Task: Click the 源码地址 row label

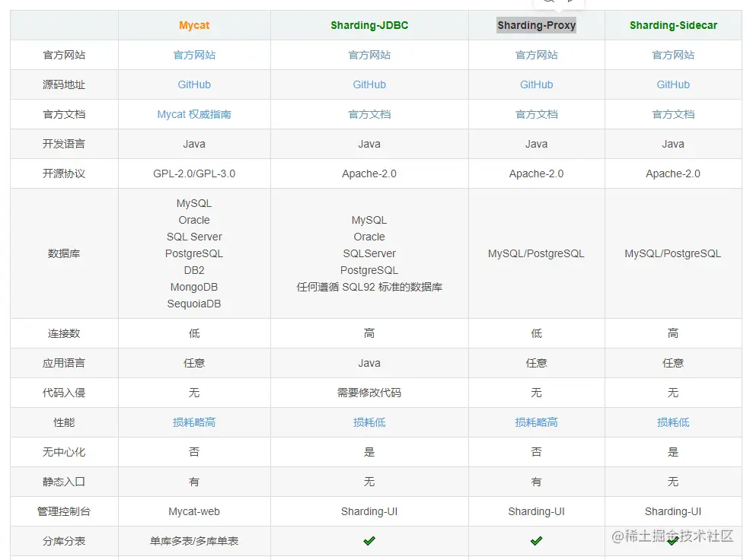Action: [64, 84]
